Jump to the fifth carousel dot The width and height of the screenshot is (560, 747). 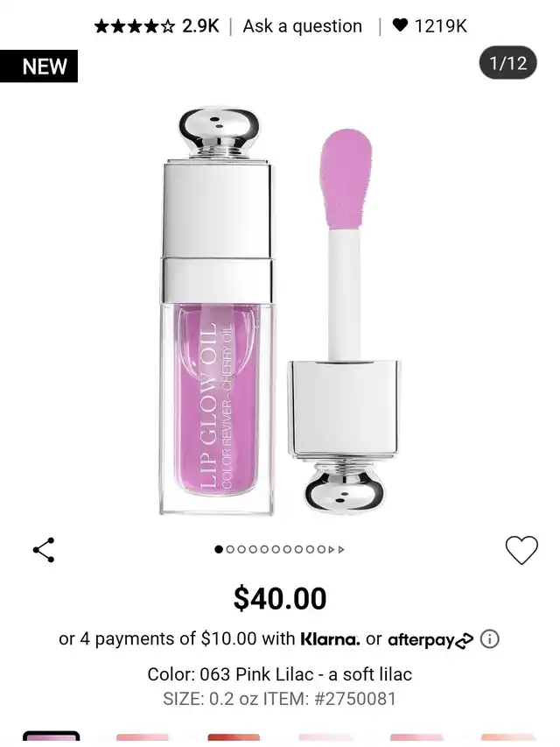pyautogui.click(x=264, y=549)
